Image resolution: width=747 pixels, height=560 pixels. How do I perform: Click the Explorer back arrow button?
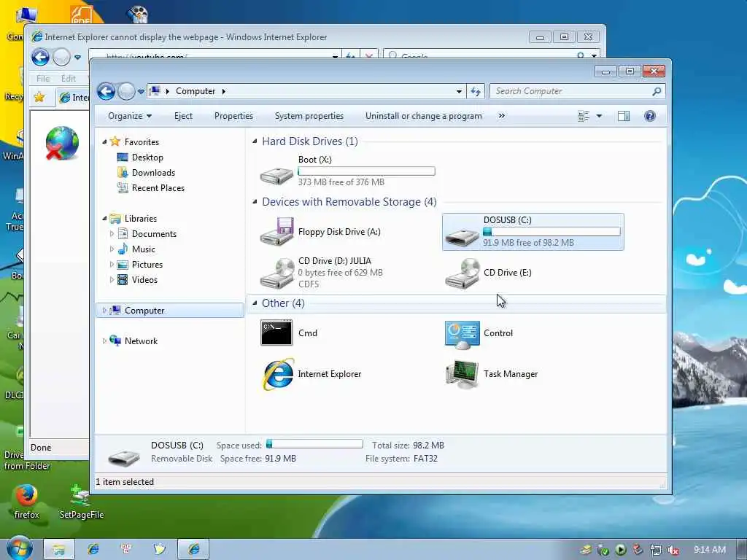click(107, 91)
